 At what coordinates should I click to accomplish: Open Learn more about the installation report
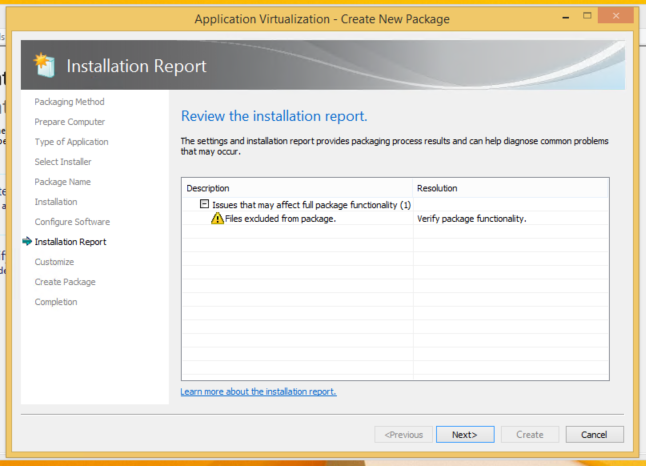[x=258, y=392]
